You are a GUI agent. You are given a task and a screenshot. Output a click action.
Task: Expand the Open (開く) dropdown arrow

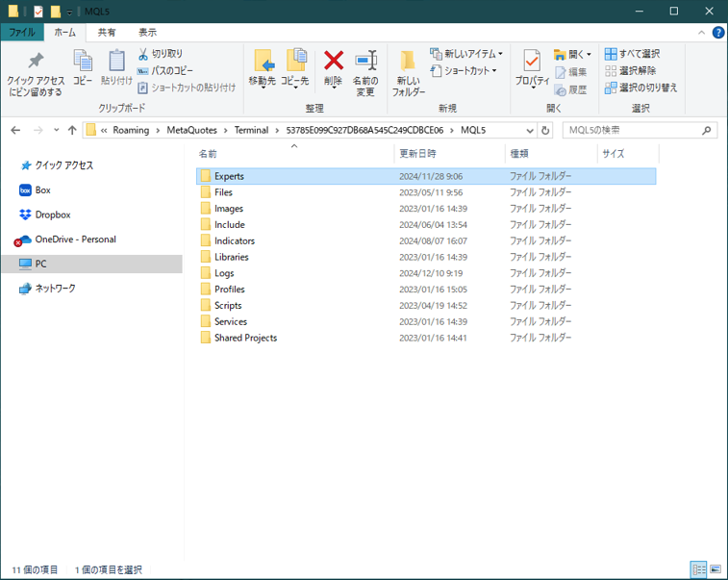[590, 55]
